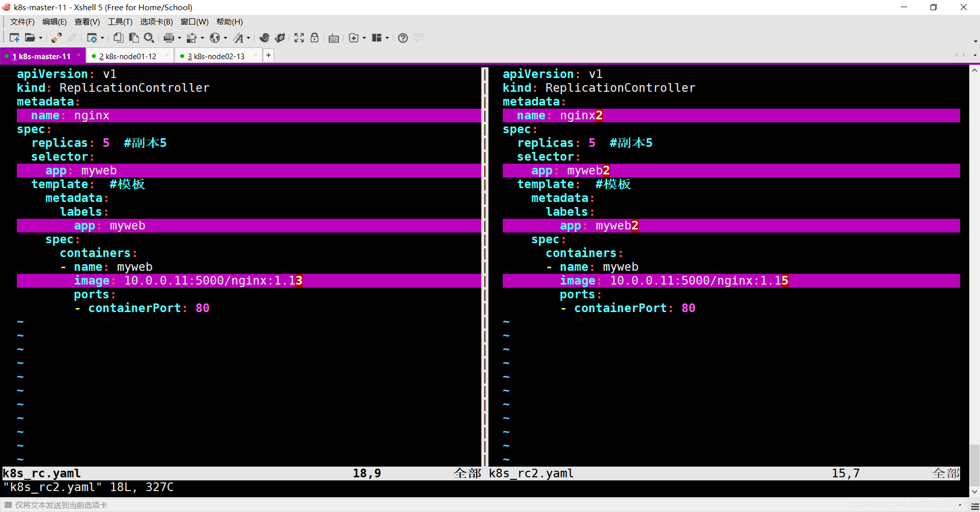Click the compose bar menu icon bottom right
The width and height of the screenshot is (980, 512).
[974, 506]
